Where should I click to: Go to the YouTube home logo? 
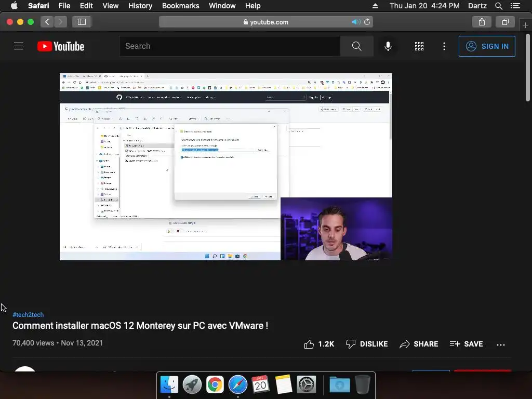coord(61,46)
